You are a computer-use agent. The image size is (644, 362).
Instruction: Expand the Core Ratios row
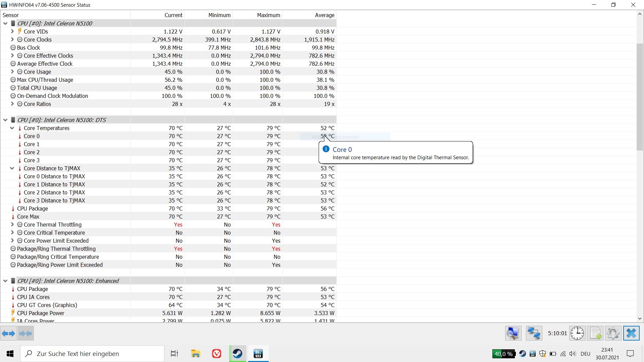click(12, 104)
